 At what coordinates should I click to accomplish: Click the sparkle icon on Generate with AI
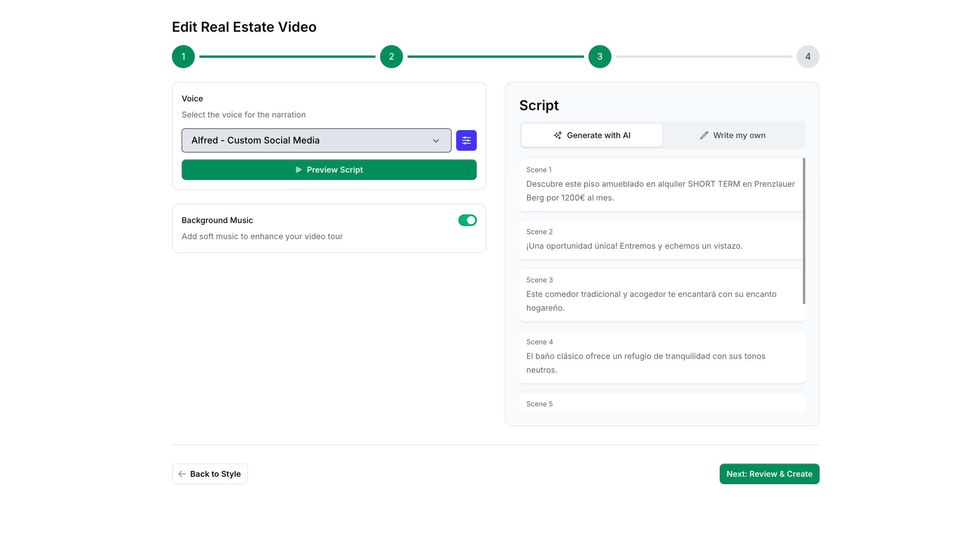tap(557, 135)
